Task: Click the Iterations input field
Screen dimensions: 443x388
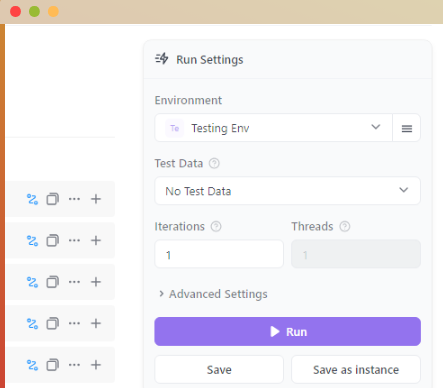Action: tap(219, 254)
